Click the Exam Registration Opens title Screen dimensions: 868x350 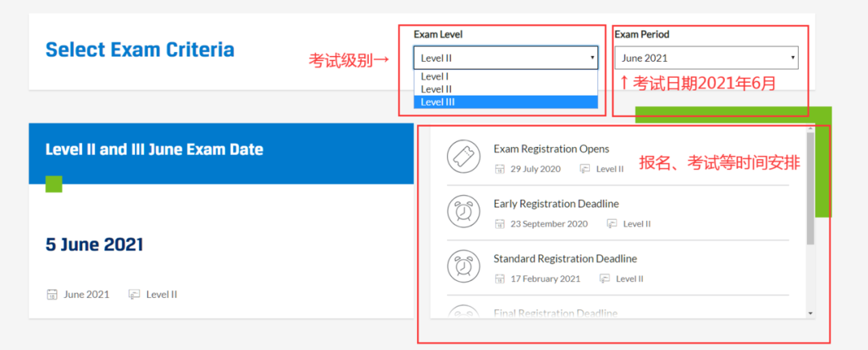(x=551, y=149)
